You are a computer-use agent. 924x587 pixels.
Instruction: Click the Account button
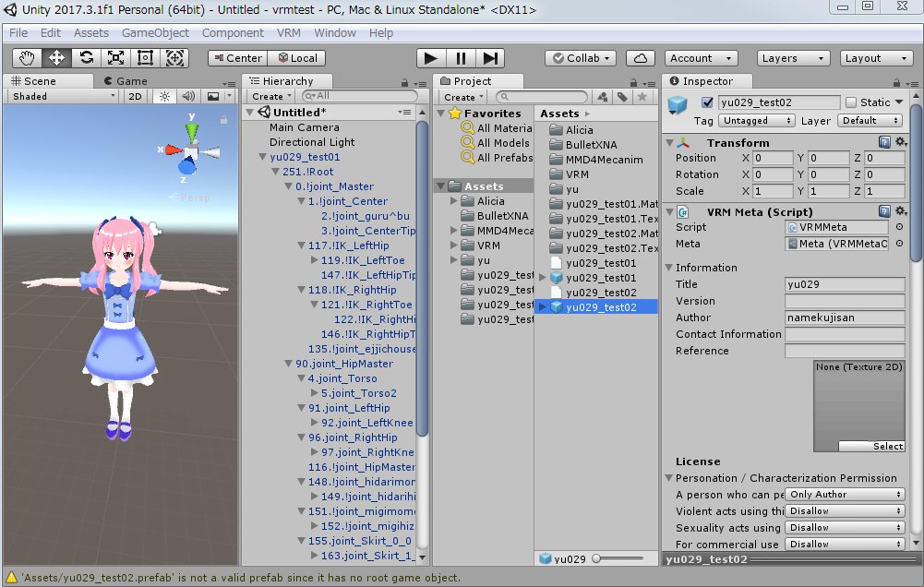(x=702, y=58)
